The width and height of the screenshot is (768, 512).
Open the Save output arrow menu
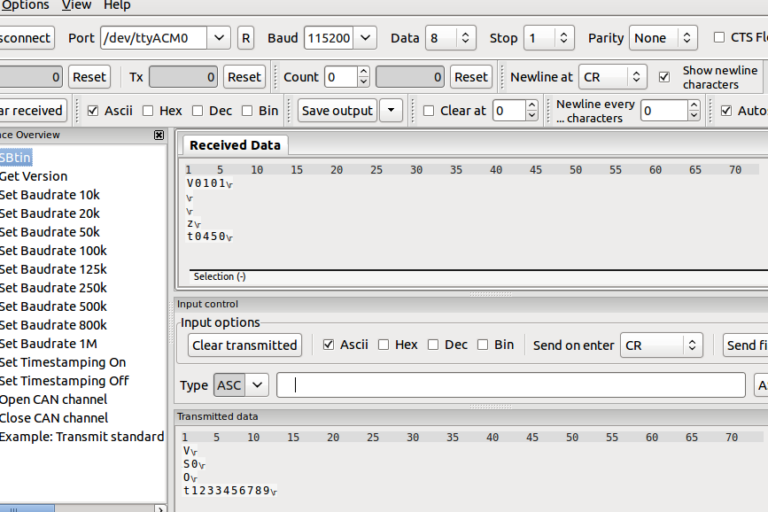(x=391, y=110)
